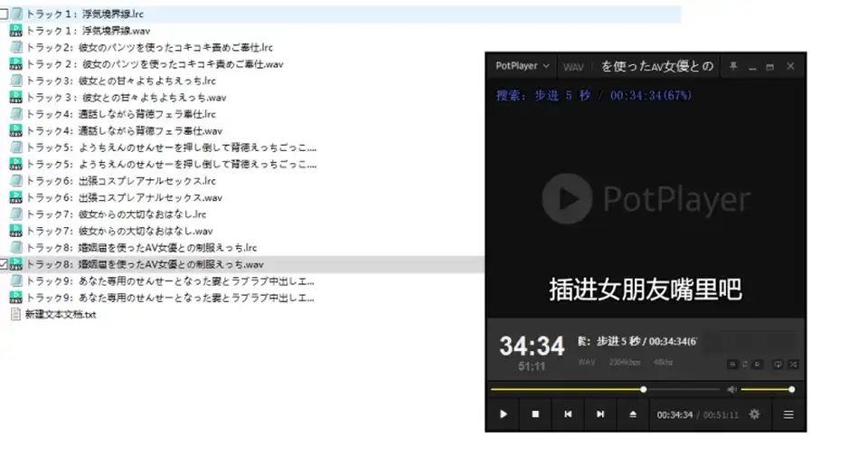Click the playing file title in PotPlayer
The height and width of the screenshot is (476, 868).
point(657,66)
